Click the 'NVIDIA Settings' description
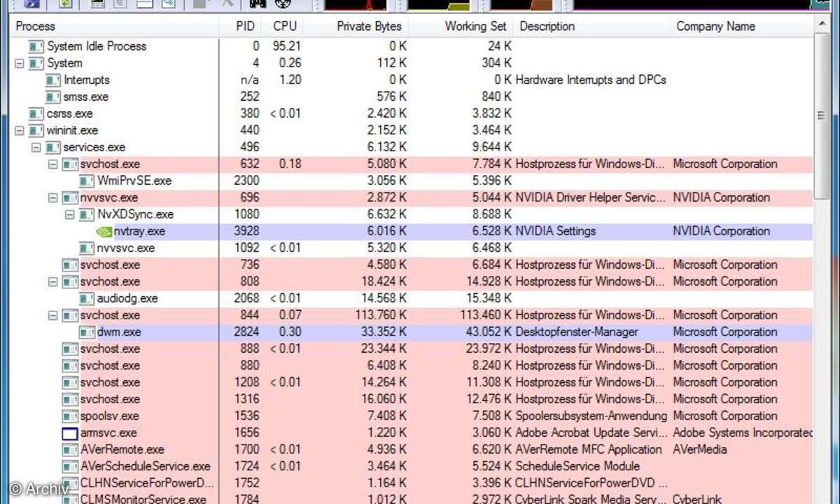The height and width of the screenshot is (504, 840). pos(556,231)
